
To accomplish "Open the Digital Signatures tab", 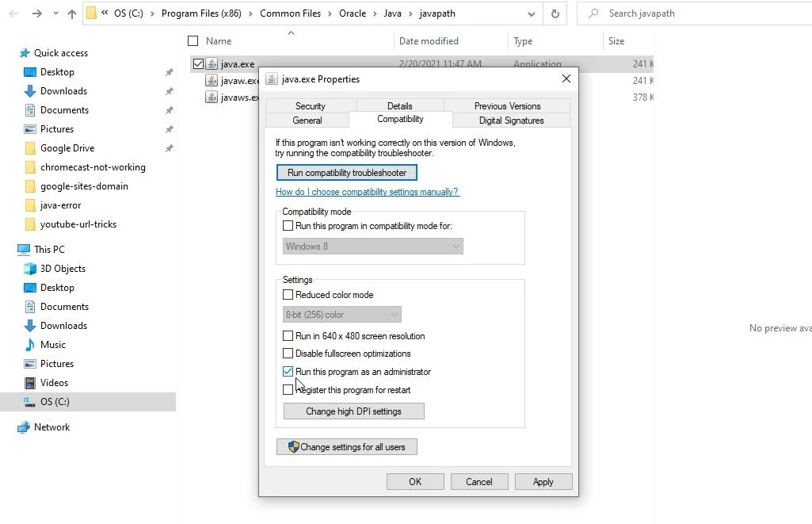I will coord(511,120).
